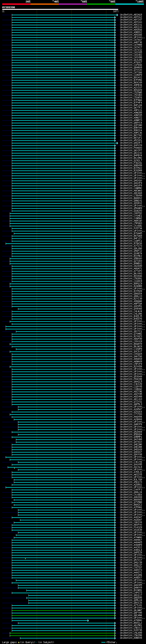Open hit UniRef100_B0EEJ5

tap(131, 316)
